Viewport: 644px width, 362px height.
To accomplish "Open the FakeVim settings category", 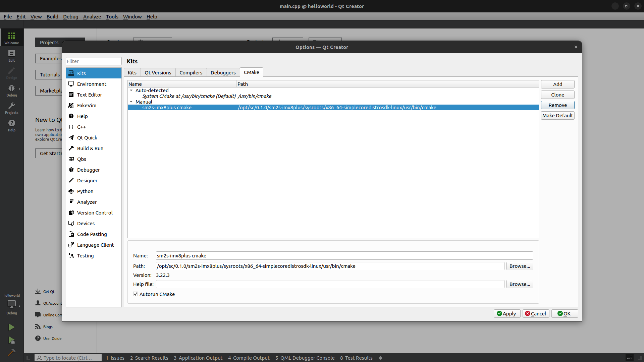I will coord(87,106).
